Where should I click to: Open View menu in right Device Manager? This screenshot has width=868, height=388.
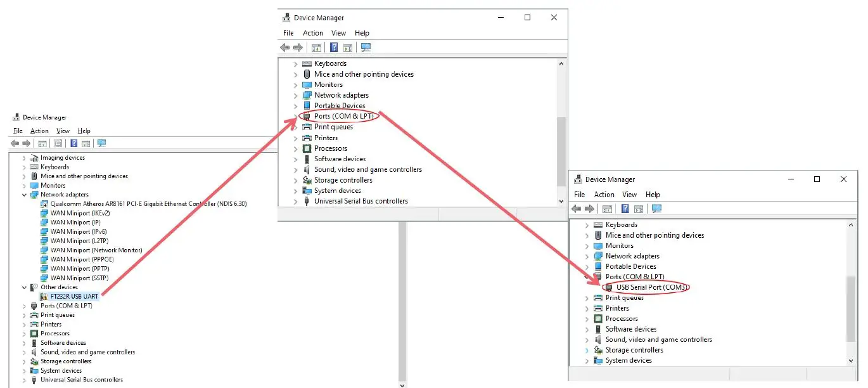[x=629, y=195]
